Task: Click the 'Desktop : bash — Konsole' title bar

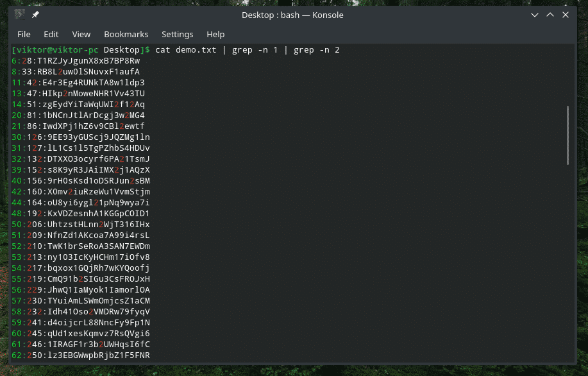Action: pos(292,15)
